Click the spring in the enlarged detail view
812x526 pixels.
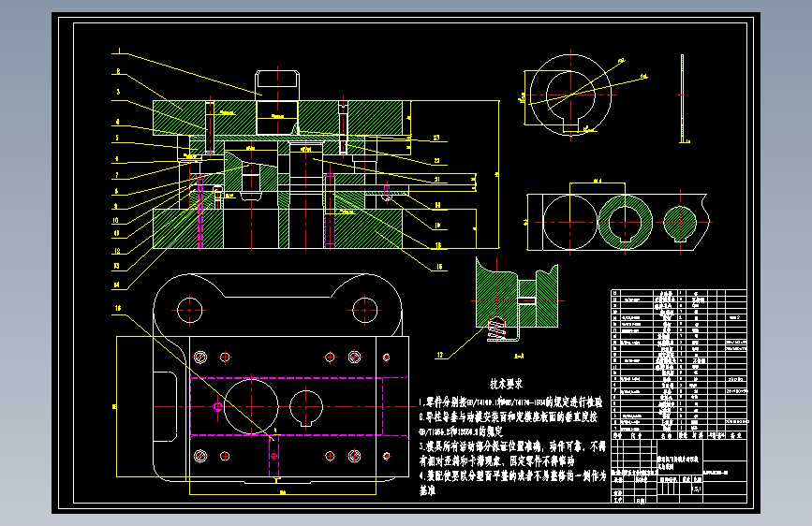(x=496, y=329)
